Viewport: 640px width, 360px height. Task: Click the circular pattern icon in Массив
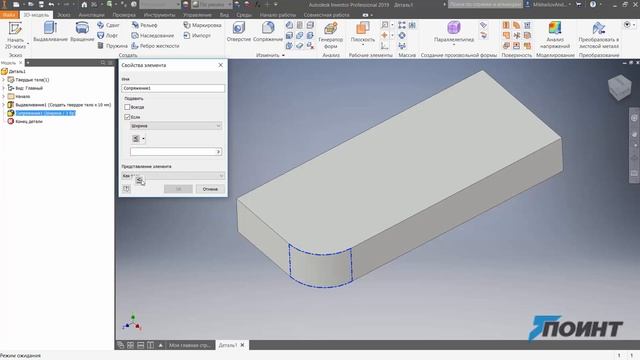coord(402,36)
